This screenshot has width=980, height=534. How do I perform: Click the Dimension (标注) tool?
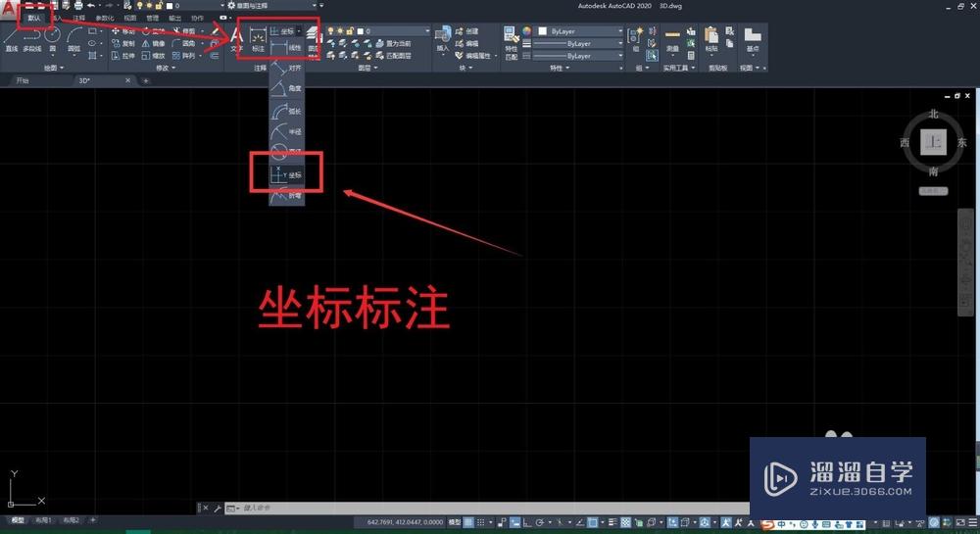(258, 39)
